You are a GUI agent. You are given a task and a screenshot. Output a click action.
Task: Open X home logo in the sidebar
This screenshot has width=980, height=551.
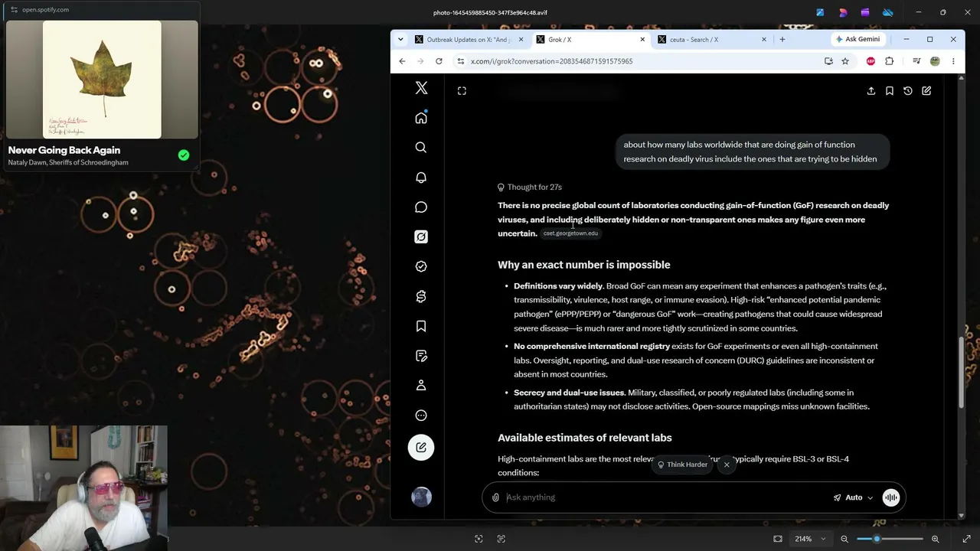421,88
